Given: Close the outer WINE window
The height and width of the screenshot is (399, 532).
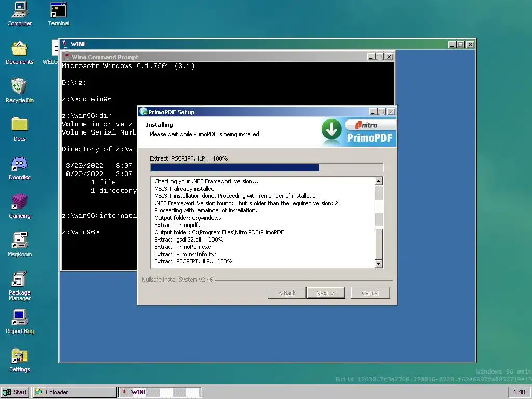Looking at the screenshot, I should click(470, 45).
